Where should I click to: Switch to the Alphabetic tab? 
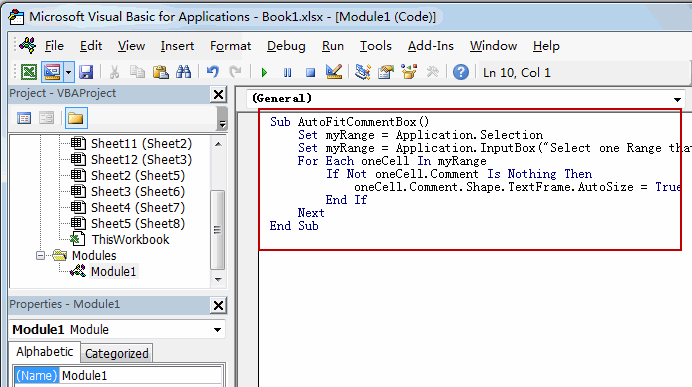point(45,352)
